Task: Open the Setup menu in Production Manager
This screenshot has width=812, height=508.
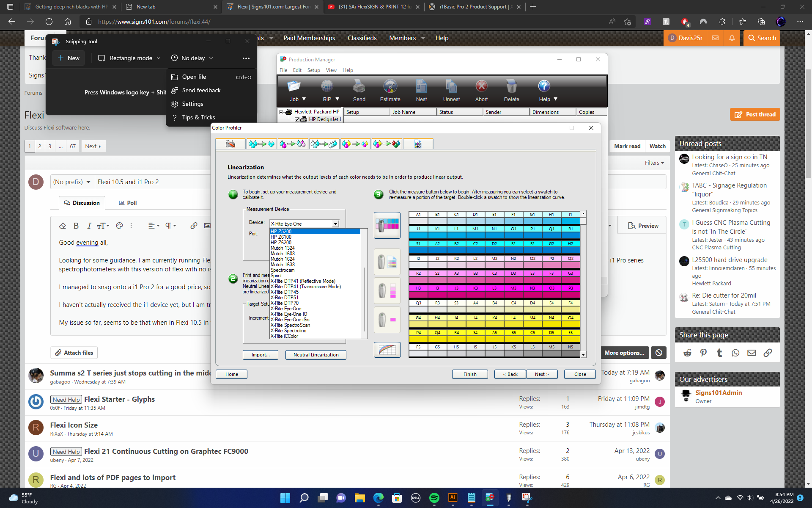Action: pos(313,70)
